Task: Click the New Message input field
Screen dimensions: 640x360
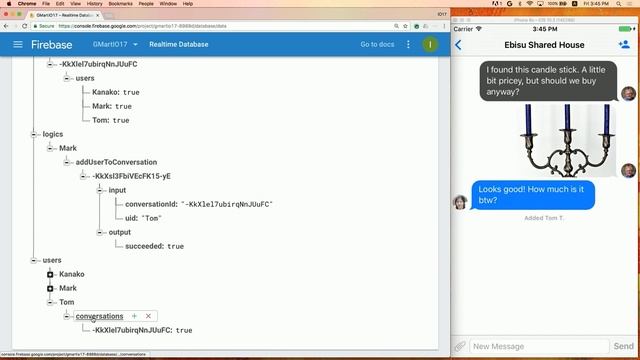Action: 539,346
